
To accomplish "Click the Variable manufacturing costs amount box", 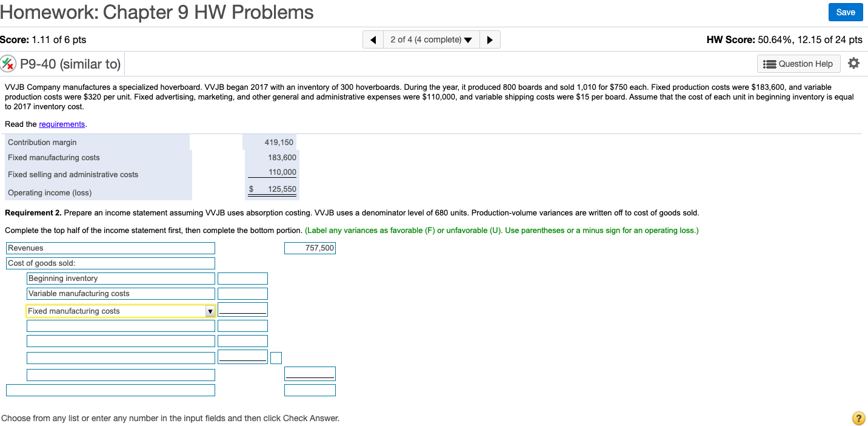I will (x=242, y=293).
